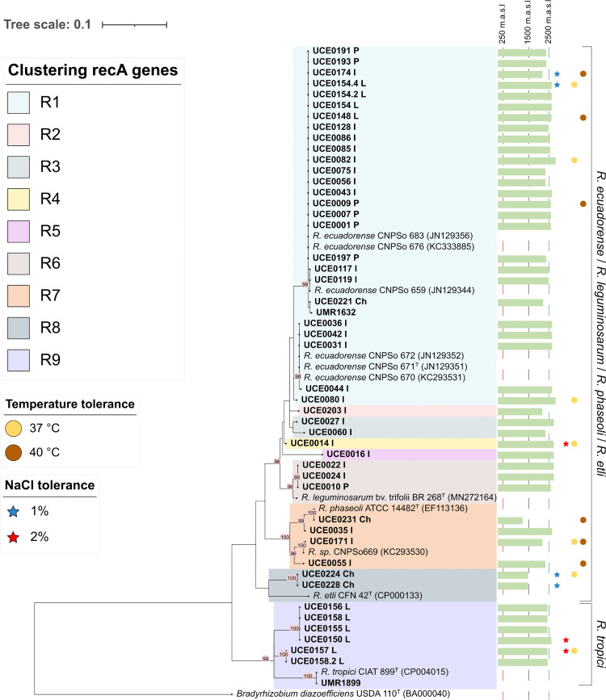Click tree leaf UCE0016 I in purple band
606x700 pixels.
348,454
